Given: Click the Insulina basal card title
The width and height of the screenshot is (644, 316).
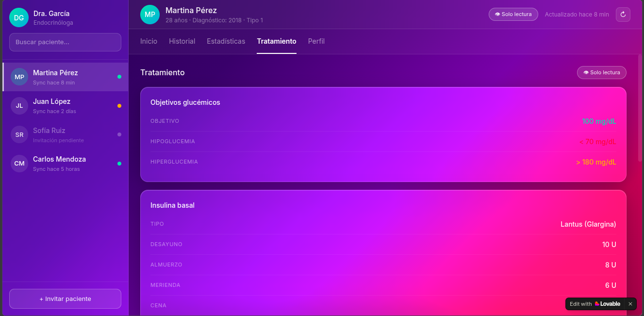Looking at the screenshot, I should coord(172,205).
